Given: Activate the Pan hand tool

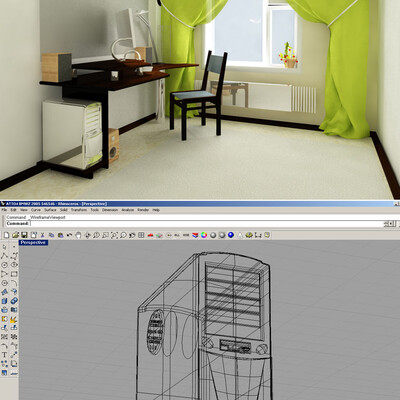Looking at the screenshot, I should (x=78, y=235).
